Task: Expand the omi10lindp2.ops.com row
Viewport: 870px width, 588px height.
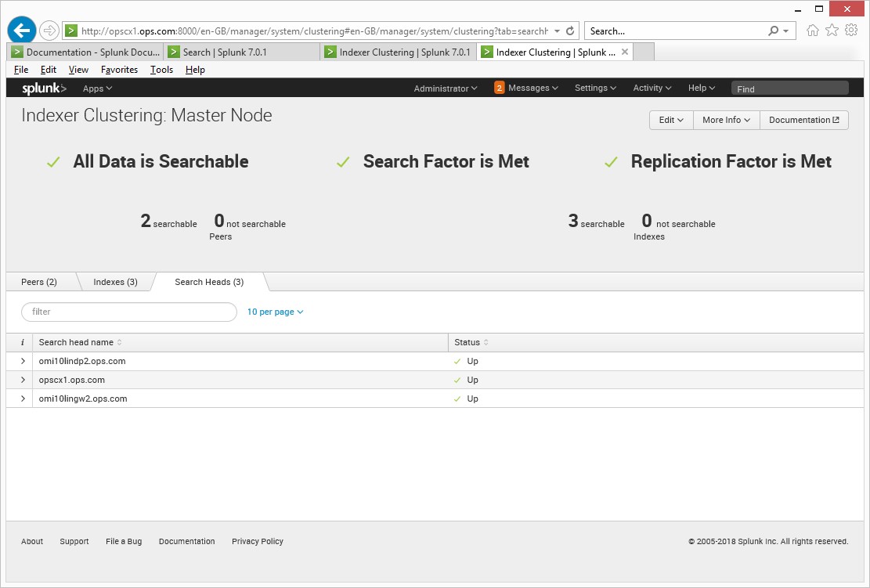Action: (23, 362)
